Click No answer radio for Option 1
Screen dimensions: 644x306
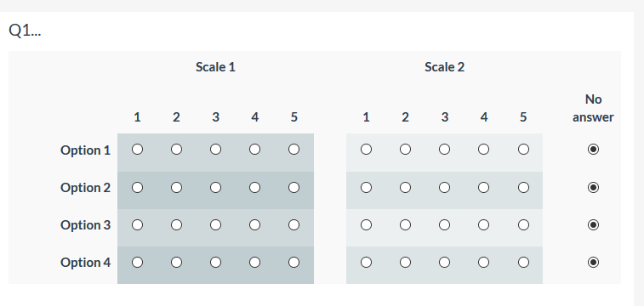(x=593, y=150)
